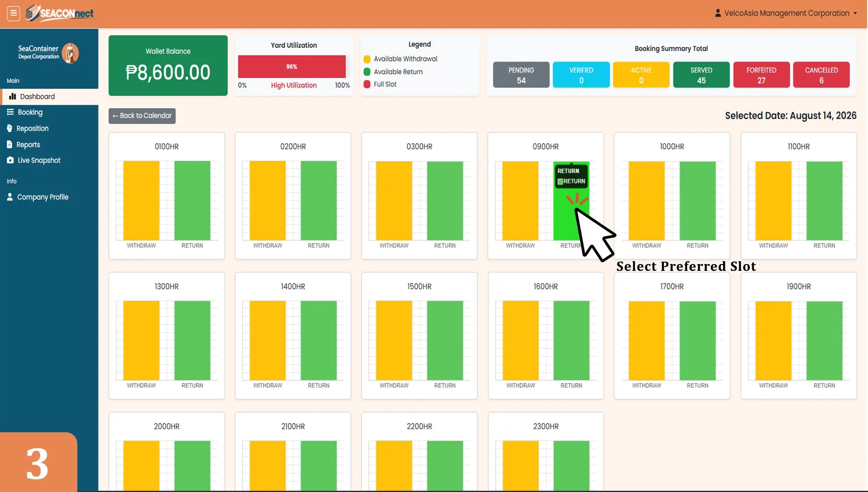Viewport: 868px width, 492px height.
Task: Select the 2200HR return bar
Action: tap(445, 466)
